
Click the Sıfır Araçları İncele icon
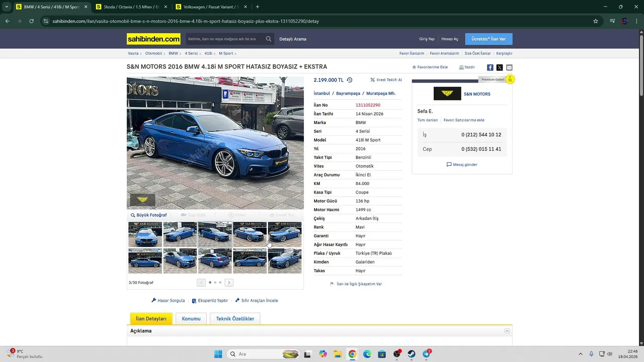click(x=237, y=301)
